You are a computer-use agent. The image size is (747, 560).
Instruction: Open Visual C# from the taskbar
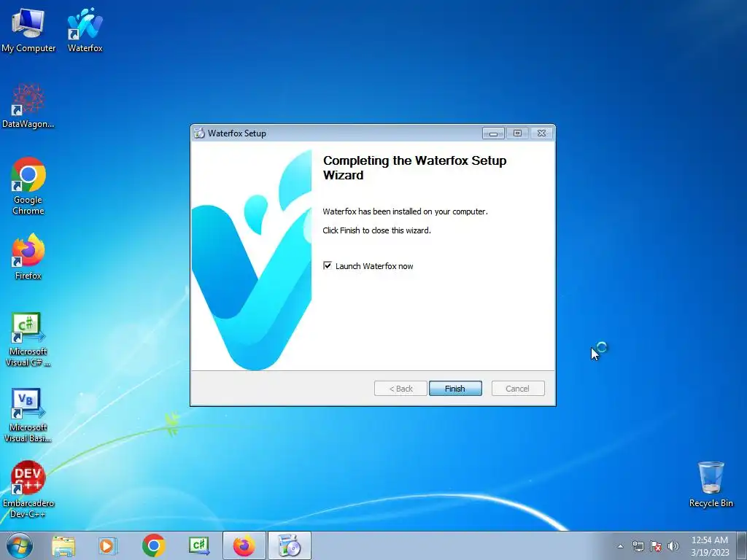(x=198, y=545)
